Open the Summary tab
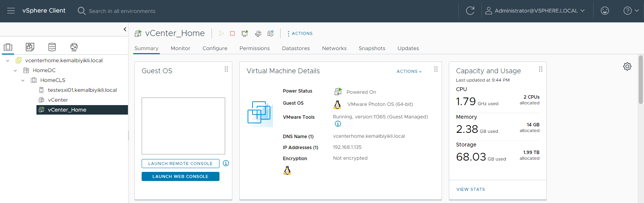This screenshot has width=644, height=203. click(x=146, y=48)
